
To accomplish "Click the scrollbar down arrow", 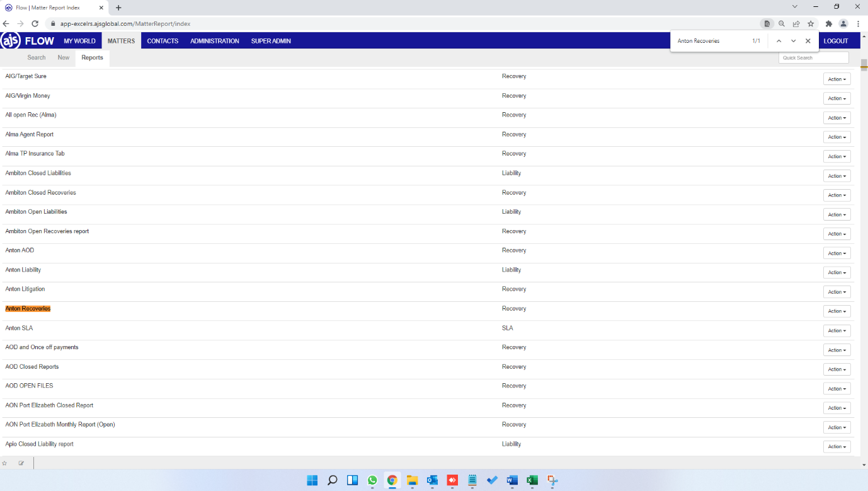I will pyautogui.click(x=864, y=465).
